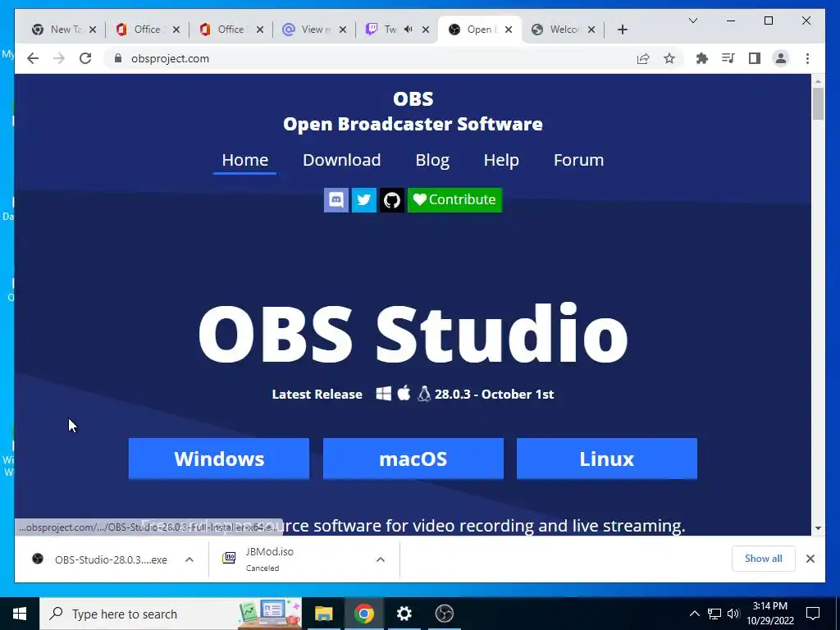Show all downloads
The image size is (840, 630).
(x=764, y=559)
